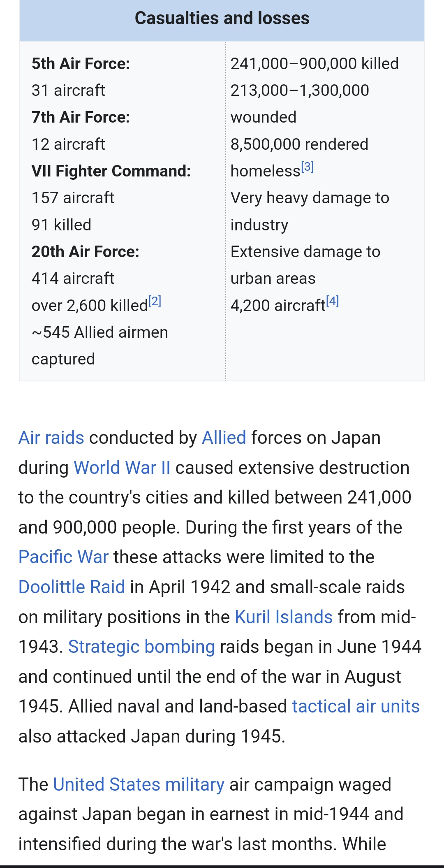444x868 pixels.
Task: Click the Casualties and losses header
Action: [x=222, y=19]
